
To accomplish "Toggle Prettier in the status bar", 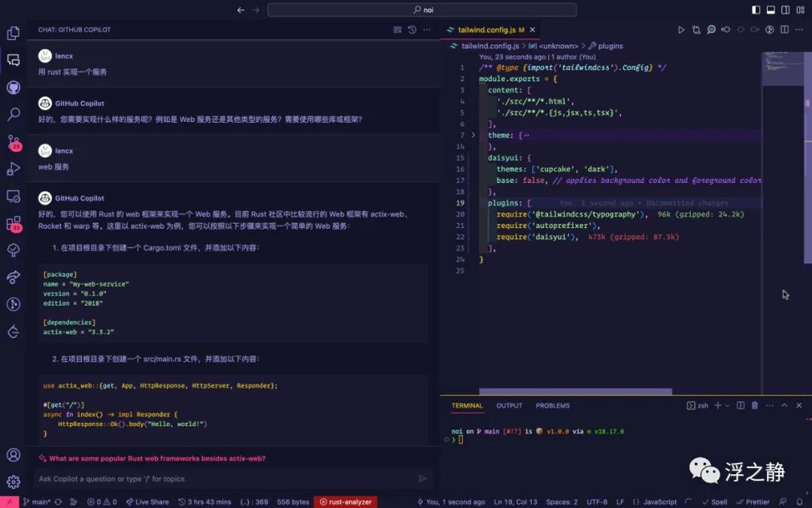I will (x=753, y=502).
